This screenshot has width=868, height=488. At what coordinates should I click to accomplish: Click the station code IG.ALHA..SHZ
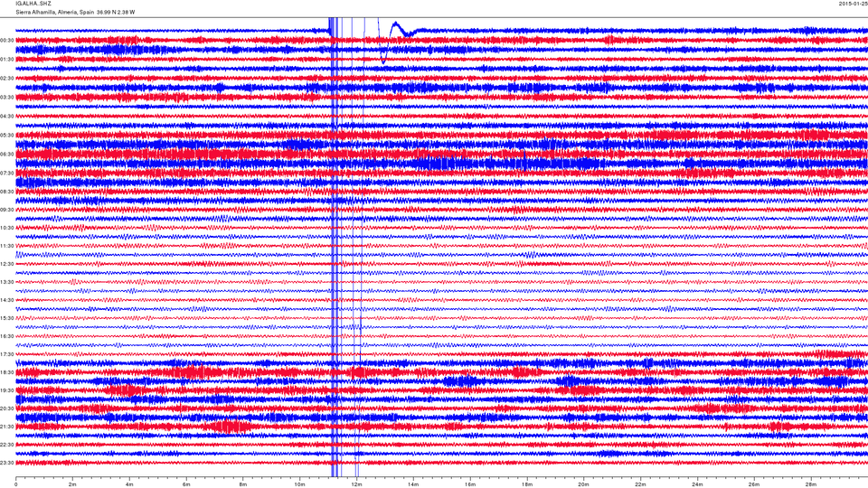(x=33, y=4)
